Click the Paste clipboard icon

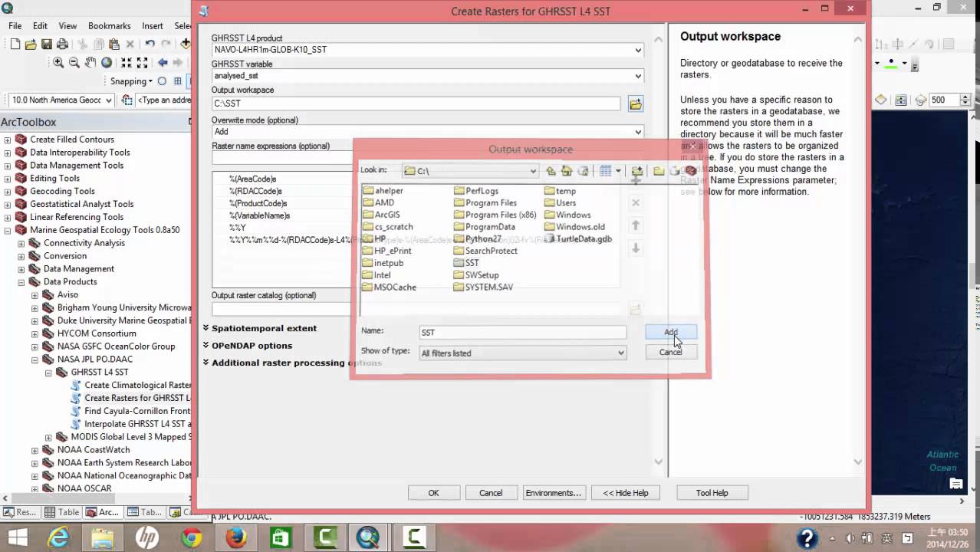coord(114,44)
